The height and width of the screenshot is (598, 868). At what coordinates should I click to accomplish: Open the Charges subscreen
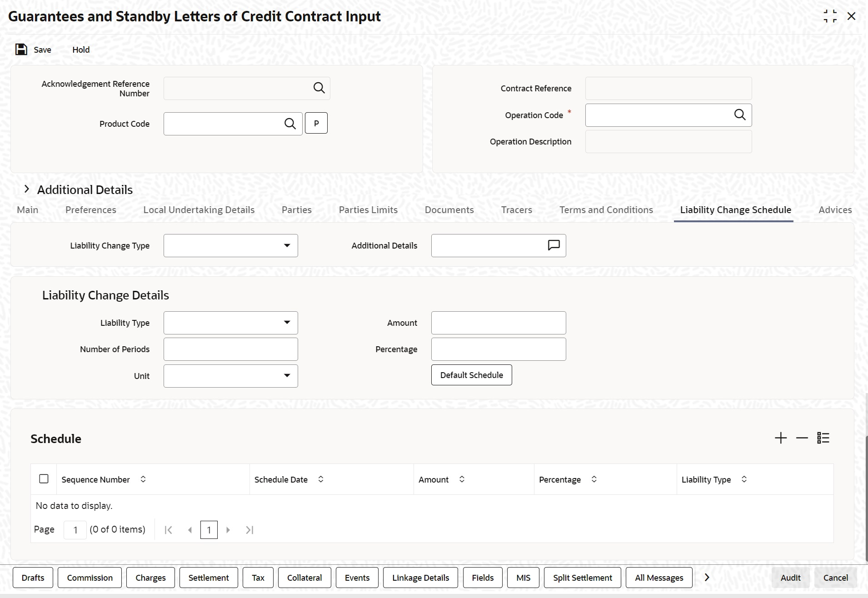tap(150, 578)
